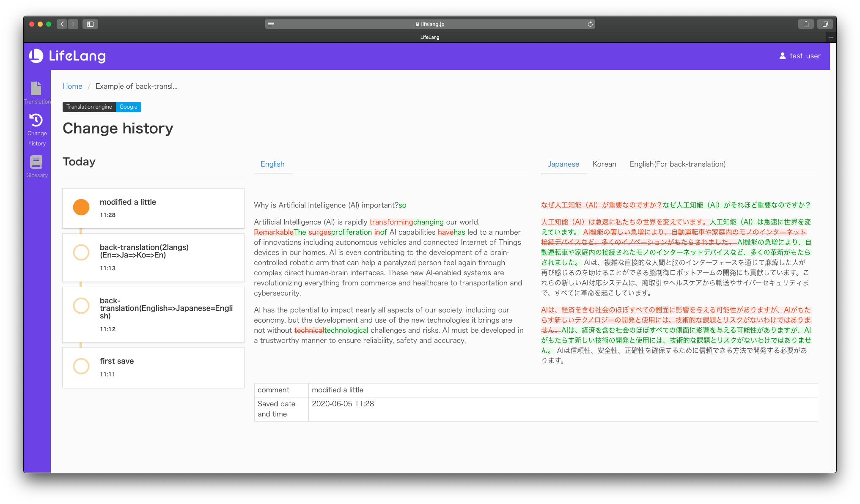Click the 'Saved date and time' label
This screenshot has height=504, width=860.
(277, 409)
